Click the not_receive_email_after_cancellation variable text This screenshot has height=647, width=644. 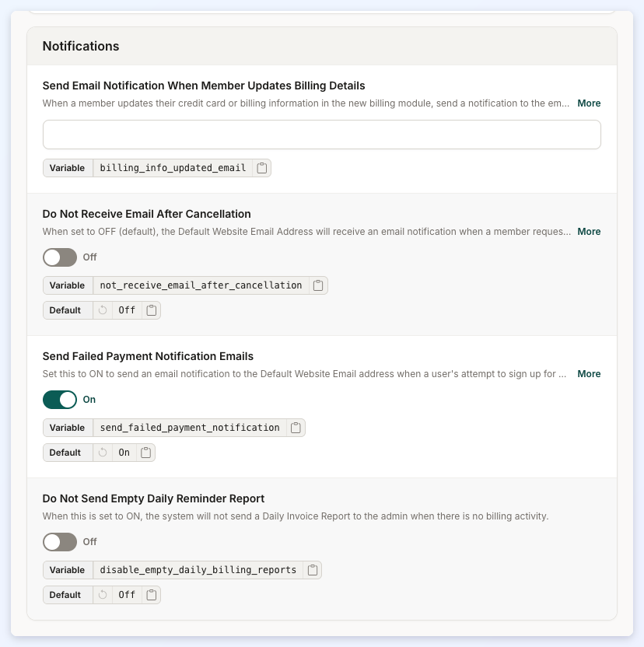(x=201, y=285)
